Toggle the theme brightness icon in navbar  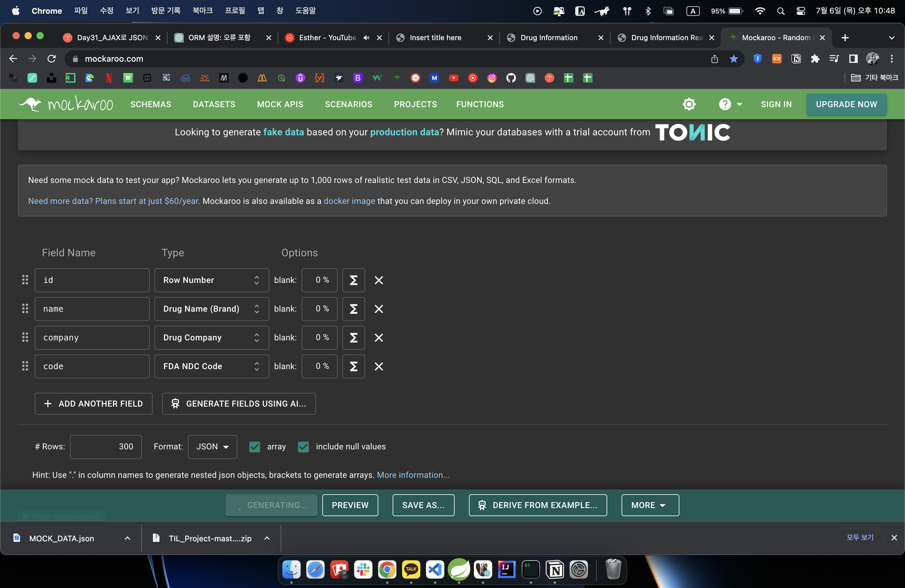(689, 104)
